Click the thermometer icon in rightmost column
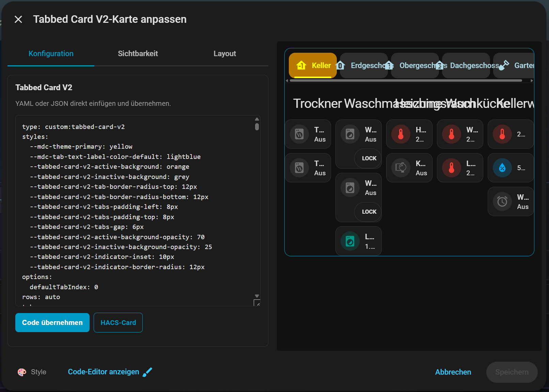Viewport: 549px width, 392px height. [x=502, y=134]
